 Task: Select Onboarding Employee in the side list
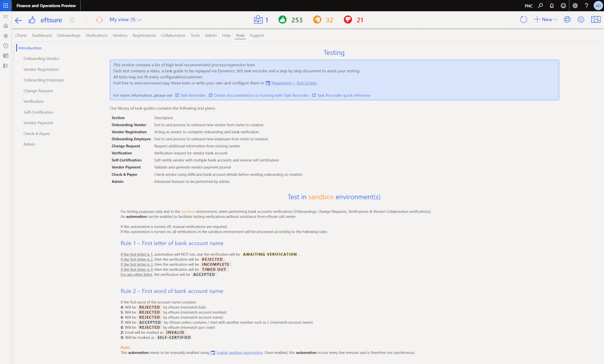(x=44, y=80)
